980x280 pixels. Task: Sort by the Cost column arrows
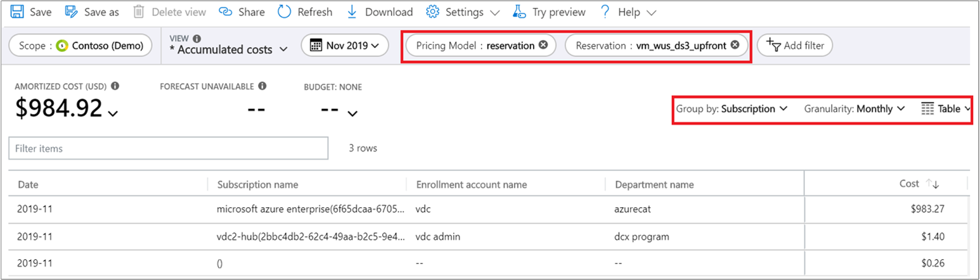[932, 184]
